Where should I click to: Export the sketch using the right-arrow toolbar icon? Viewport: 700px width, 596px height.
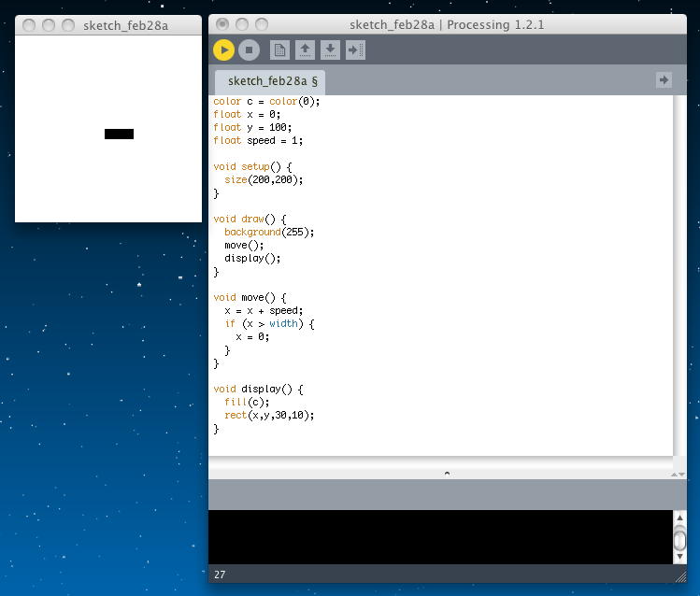(355, 50)
